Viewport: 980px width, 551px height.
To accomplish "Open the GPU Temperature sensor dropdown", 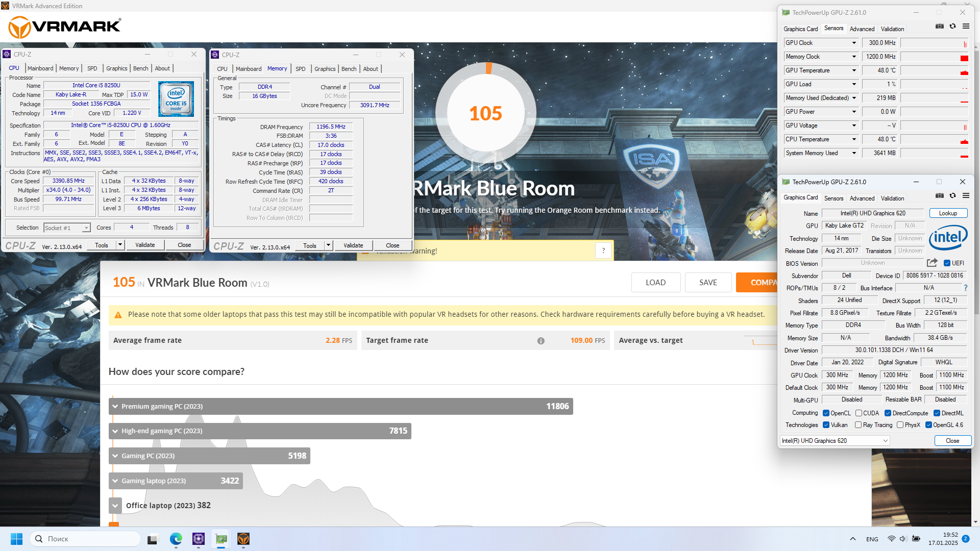I will (854, 70).
